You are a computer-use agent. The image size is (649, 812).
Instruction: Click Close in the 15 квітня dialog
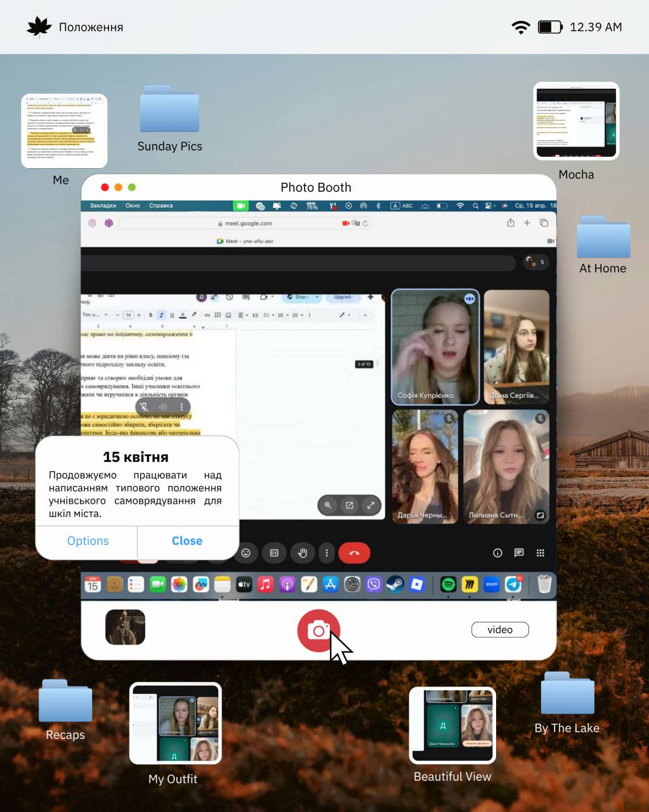(187, 540)
